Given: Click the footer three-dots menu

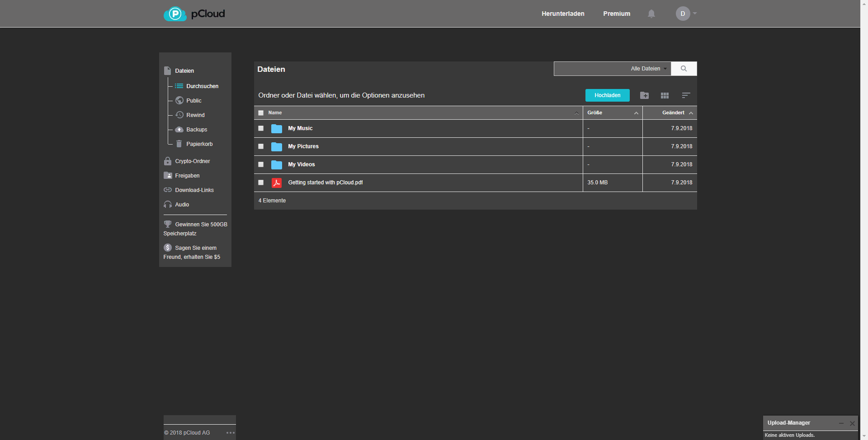Looking at the screenshot, I should pyautogui.click(x=231, y=433).
